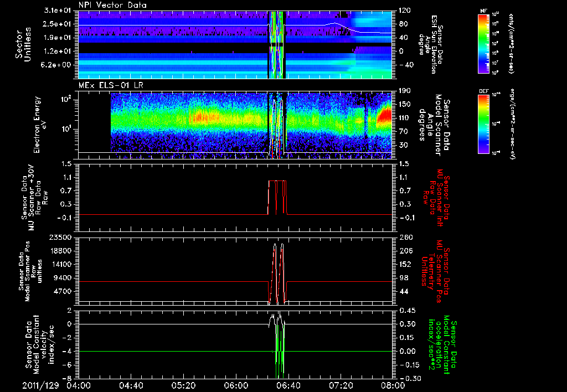Click the "DEF" label above the color bar

pyautogui.click(x=484, y=91)
